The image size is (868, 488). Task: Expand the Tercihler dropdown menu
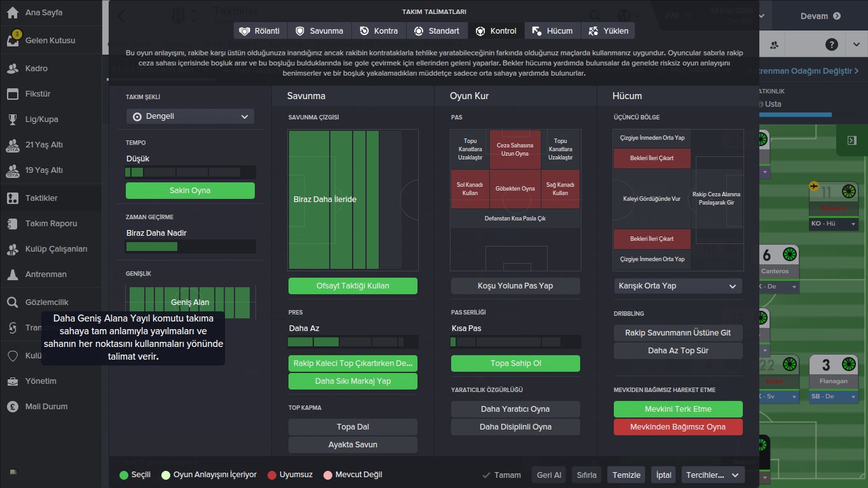tap(713, 475)
